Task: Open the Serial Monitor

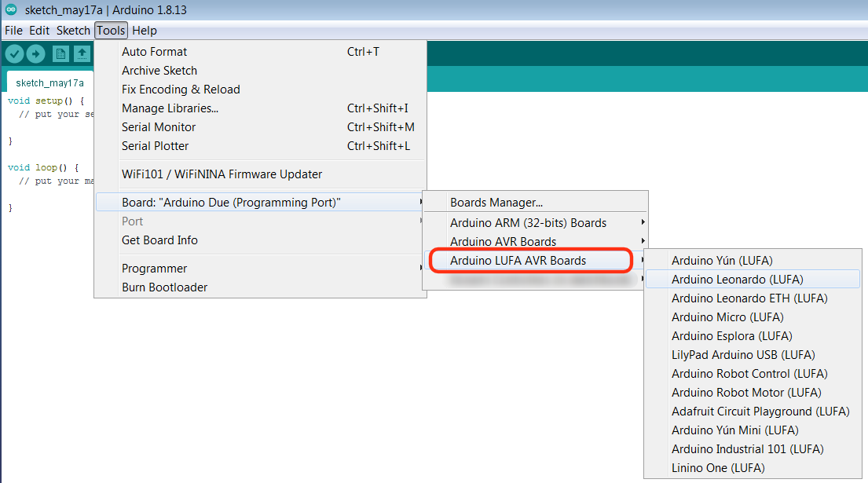Action: coord(260,126)
